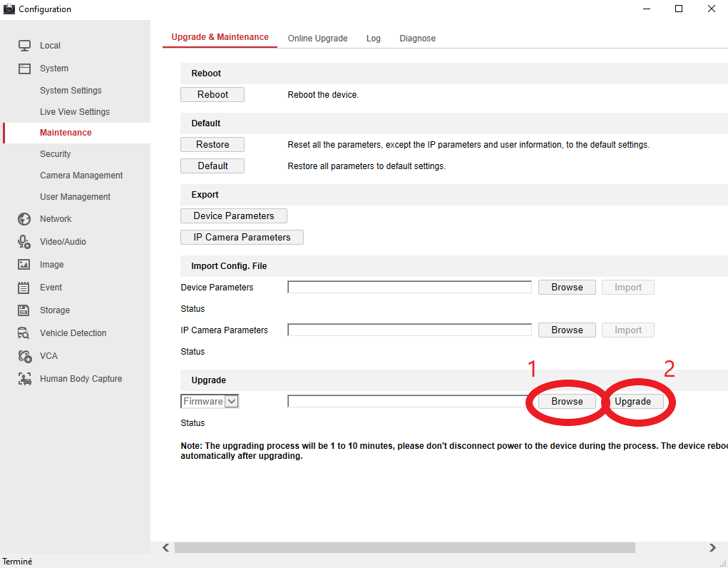
Task: Click the Configuration app icon in title bar
Action: coord(9,9)
